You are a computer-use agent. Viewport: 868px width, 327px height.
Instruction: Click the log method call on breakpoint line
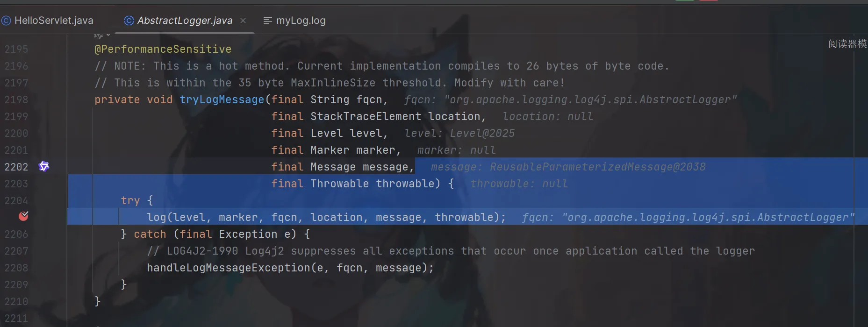(x=157, y=217)
